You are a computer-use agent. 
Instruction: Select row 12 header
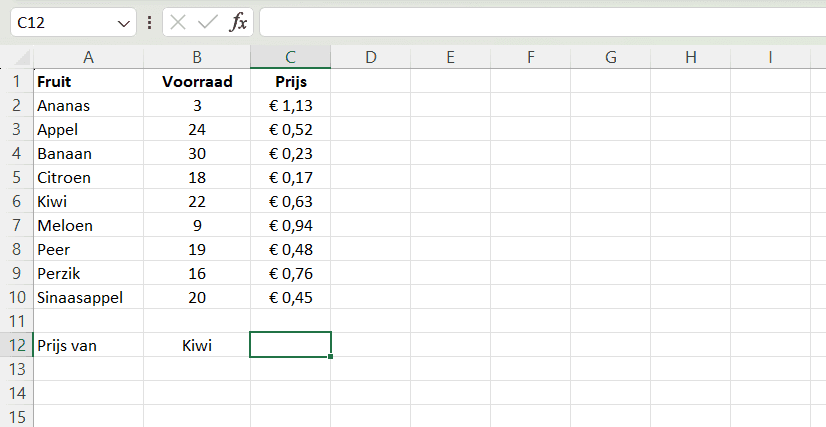point(16,345)
